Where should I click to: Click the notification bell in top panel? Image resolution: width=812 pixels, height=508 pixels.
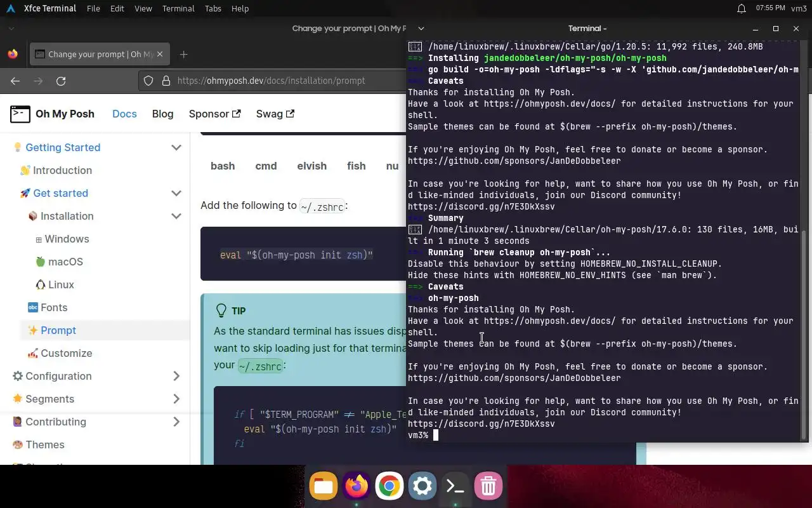click(742, 8)
